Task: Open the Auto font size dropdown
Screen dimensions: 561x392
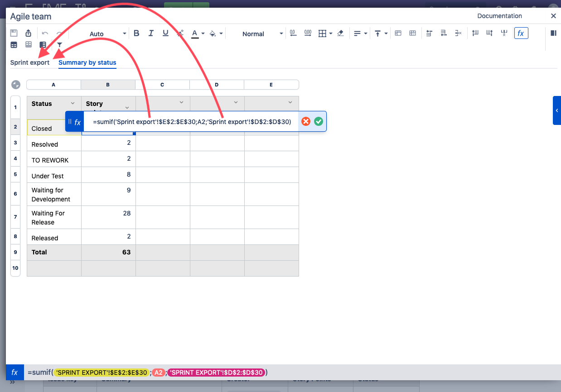Action: tap(125, 34)
